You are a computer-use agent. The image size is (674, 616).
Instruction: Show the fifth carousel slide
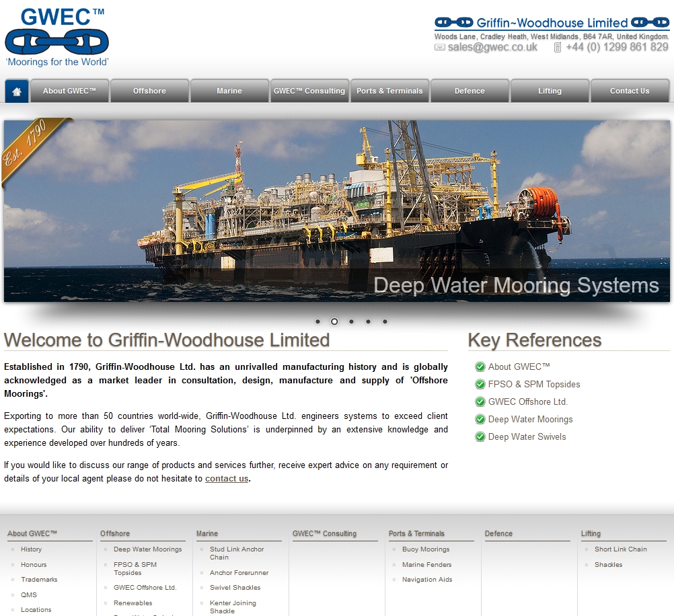coord(385,321)
